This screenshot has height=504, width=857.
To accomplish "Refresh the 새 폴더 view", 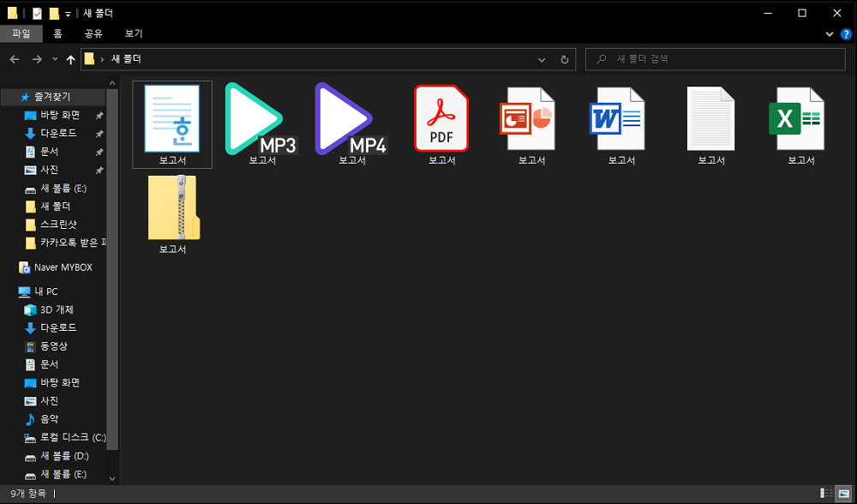I will [x=565, y=59].
